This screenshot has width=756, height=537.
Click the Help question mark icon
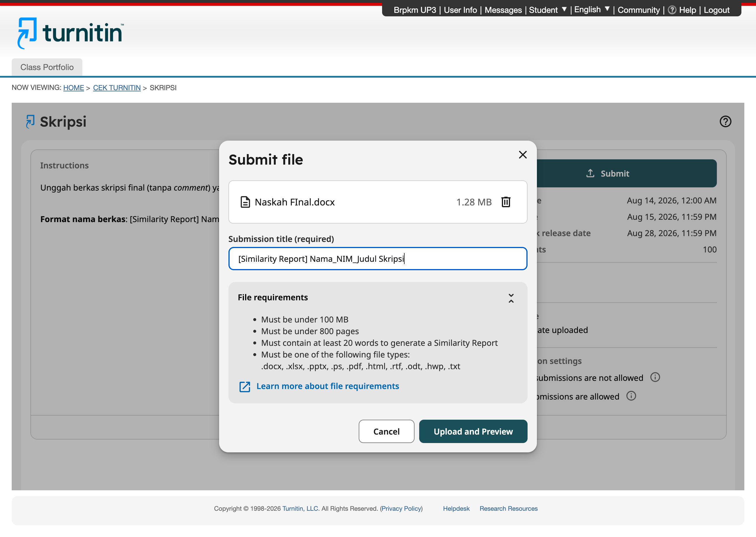[672, 10]
